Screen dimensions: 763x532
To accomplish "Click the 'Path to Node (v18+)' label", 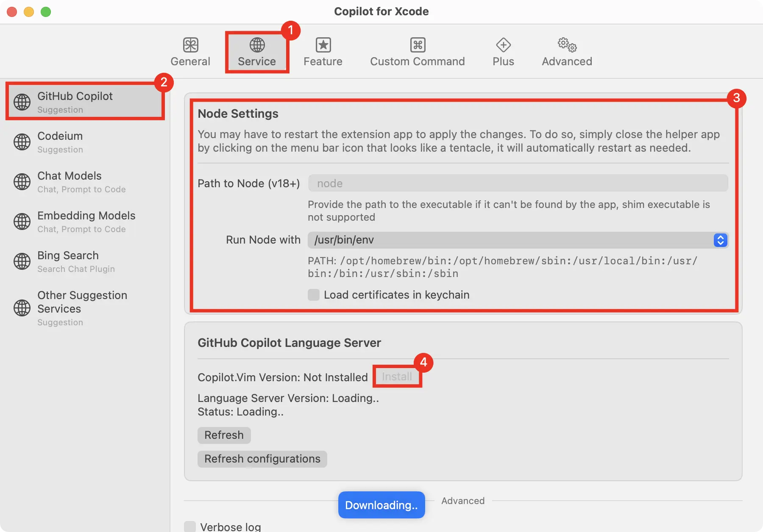I will (x=249, y=183).
